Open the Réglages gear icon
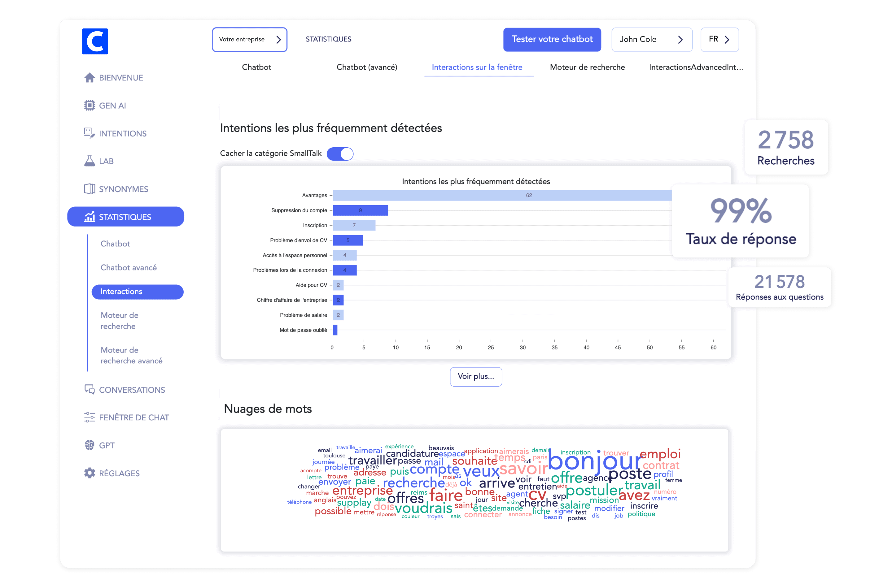The width and height of the screenshot is (892, 588). (x=89, y=473)
